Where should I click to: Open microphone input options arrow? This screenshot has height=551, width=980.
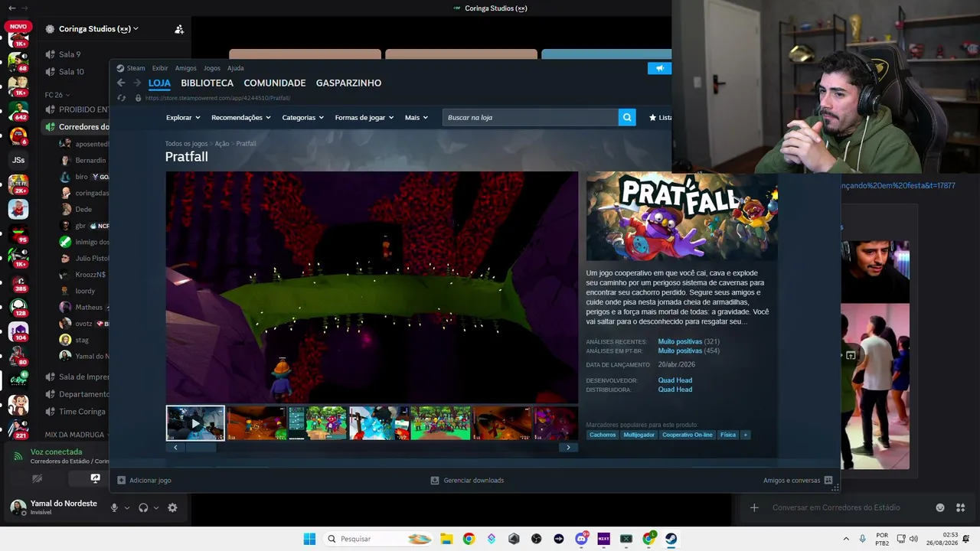click(x=126, y=507)
